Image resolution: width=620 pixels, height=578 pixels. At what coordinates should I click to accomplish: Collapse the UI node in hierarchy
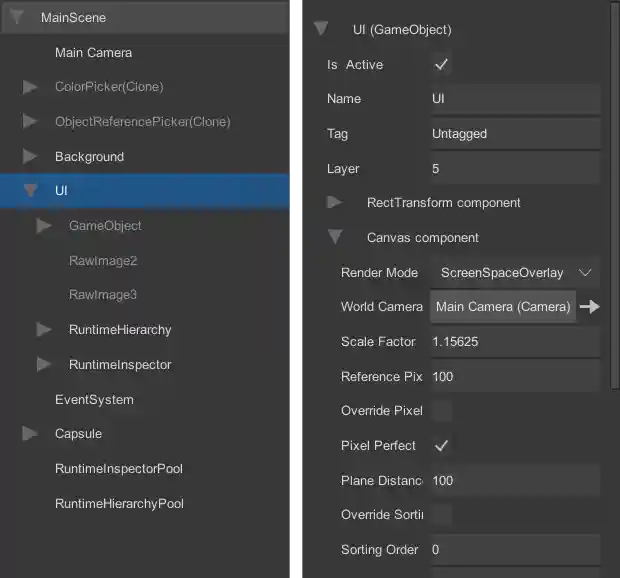30,191
